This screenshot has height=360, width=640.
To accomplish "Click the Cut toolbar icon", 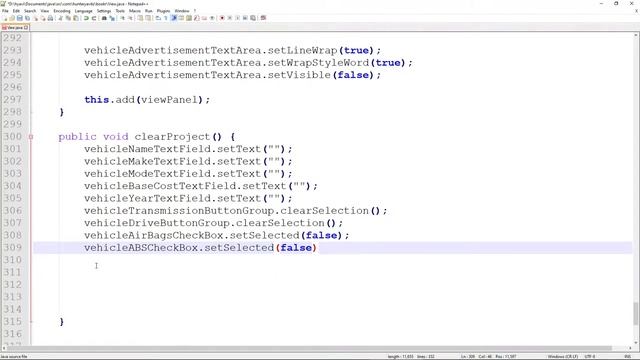I will coord(60,18).
